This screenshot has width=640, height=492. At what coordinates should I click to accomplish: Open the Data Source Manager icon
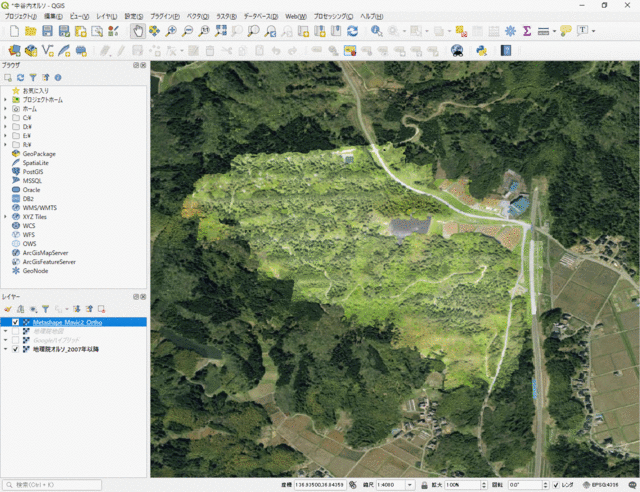(x=14, y=51)
